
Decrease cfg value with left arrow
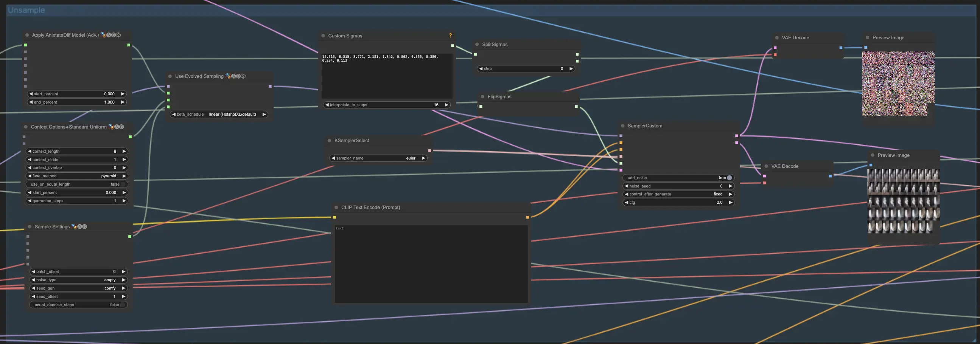coord(627,203)
